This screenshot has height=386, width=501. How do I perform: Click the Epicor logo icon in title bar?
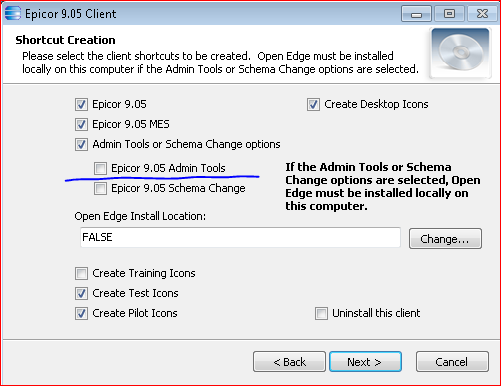pyautogui.click(x=13, y=13)
